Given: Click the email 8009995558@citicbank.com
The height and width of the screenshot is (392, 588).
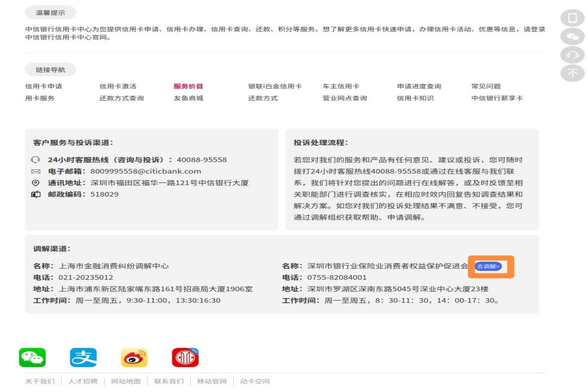Looking at the screenshot, I should click(x=146, y=171).
